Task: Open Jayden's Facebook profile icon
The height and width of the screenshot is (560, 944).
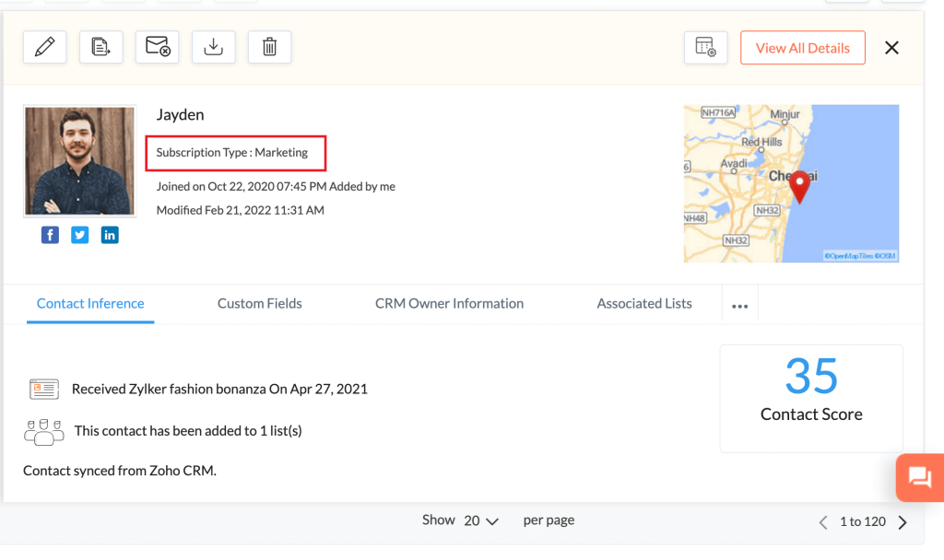Action: [50, 235]
